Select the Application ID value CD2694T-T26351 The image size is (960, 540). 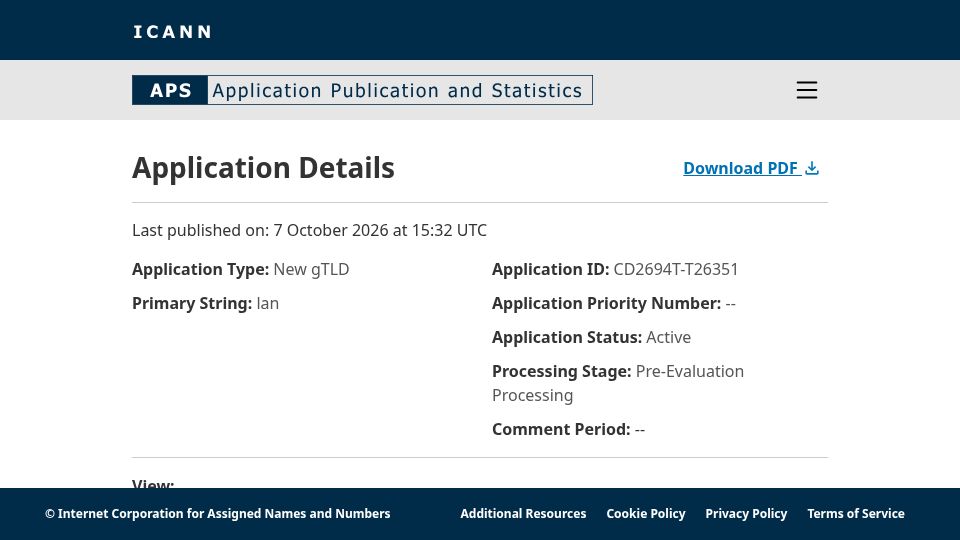point(676,269)
